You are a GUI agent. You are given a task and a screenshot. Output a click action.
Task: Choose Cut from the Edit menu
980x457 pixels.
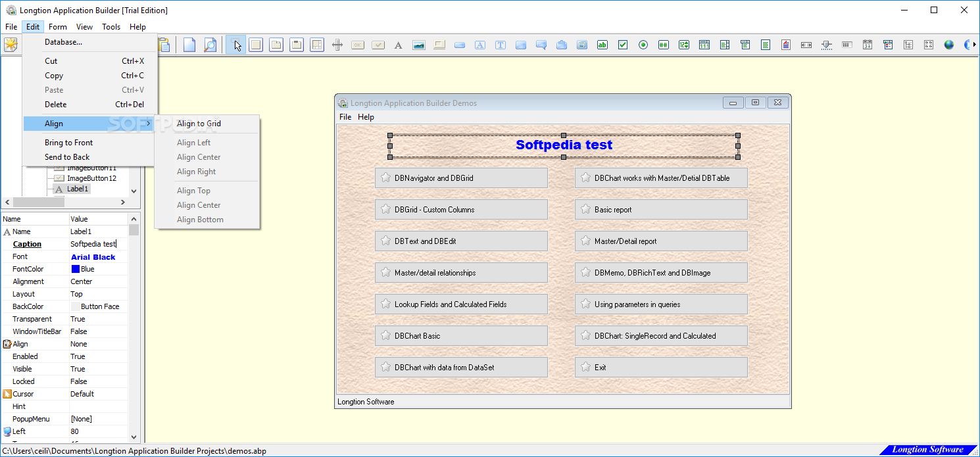click(90, 61)
